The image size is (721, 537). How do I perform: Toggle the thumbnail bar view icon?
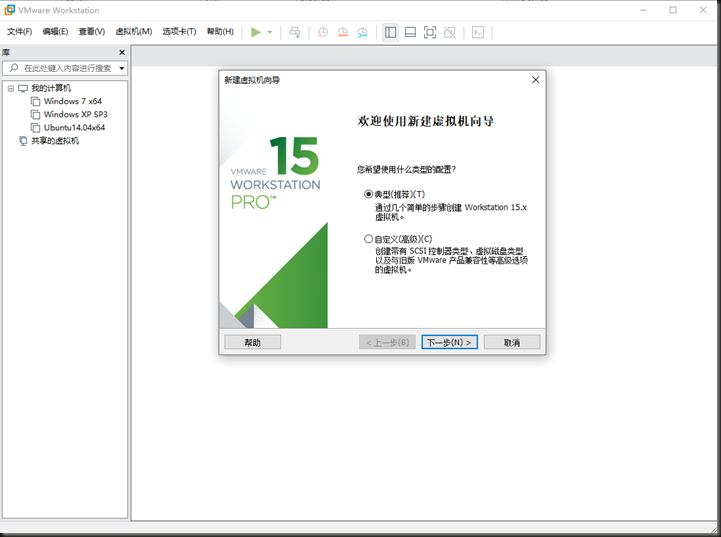tap(410, 32)
